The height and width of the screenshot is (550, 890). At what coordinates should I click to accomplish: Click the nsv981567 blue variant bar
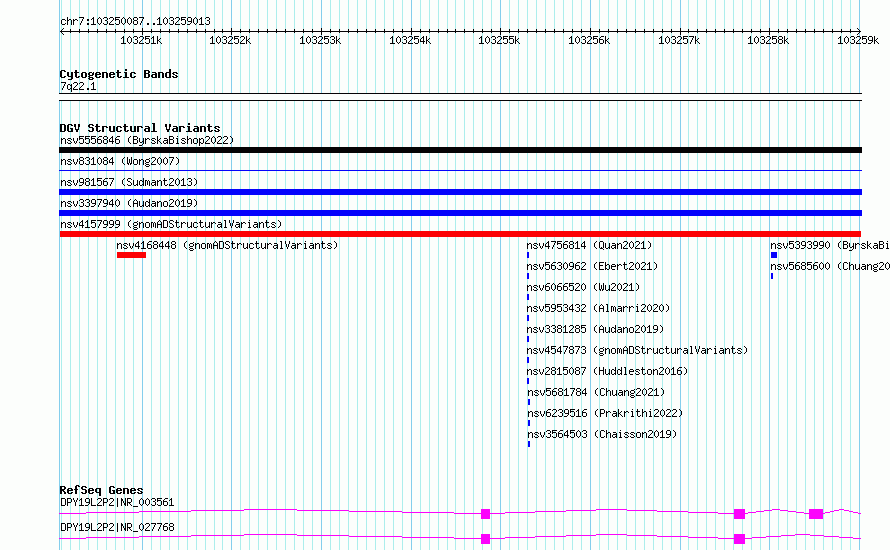(460, 192)
